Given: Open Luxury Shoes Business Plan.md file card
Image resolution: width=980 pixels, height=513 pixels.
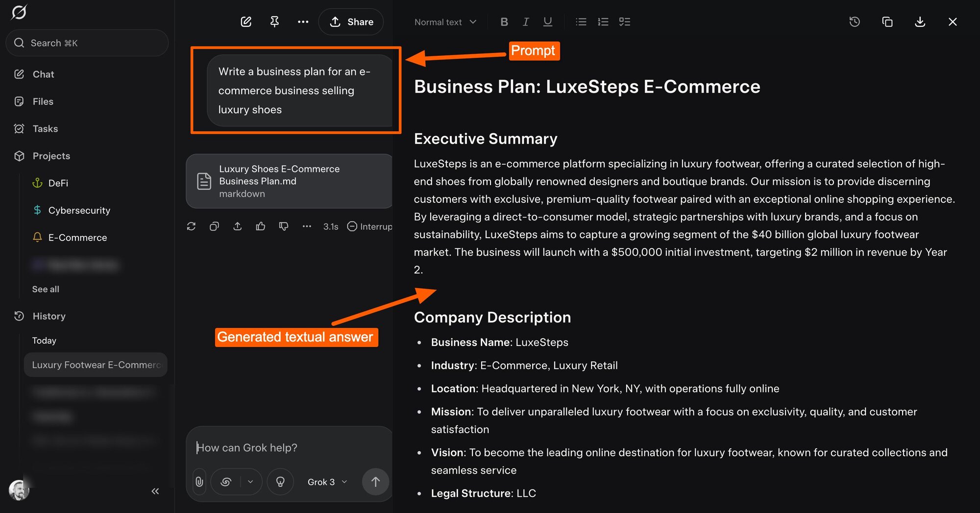Looking at the screenshot, I should (x=289, y=181).
